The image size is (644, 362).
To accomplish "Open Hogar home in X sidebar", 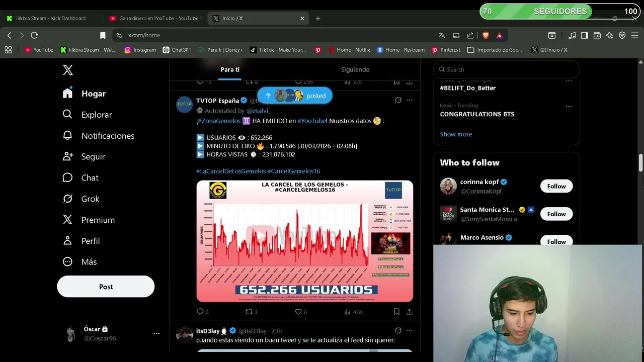I will tap(84, 94).
